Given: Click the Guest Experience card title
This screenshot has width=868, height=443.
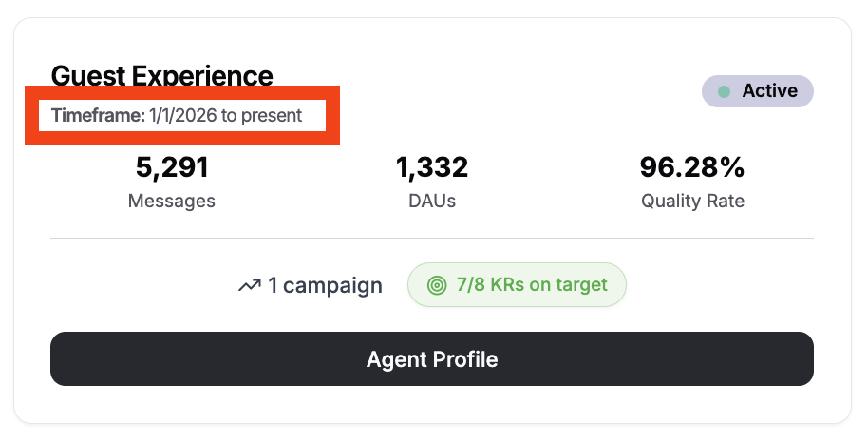Looking at the screenshot, I should pyautogui.click(x=161, y=75).
